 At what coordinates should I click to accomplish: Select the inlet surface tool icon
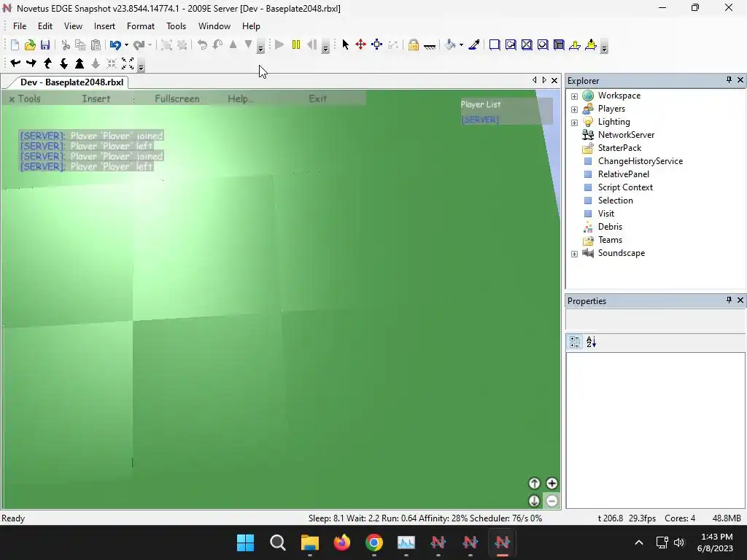click(559, 44)
